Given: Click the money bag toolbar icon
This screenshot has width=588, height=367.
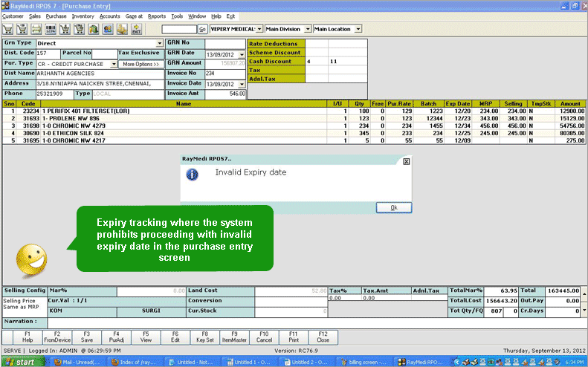Looking at the screenshot, I should coord(94,29).
